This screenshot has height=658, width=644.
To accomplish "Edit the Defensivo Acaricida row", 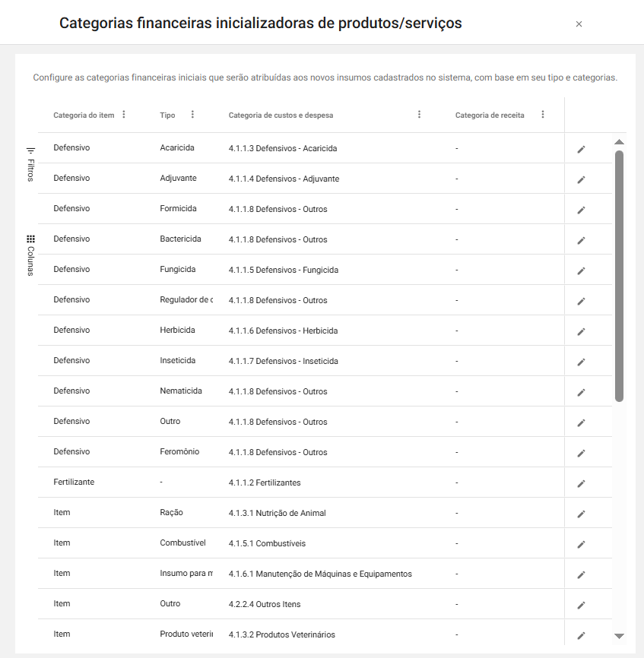I will point(581,149).
